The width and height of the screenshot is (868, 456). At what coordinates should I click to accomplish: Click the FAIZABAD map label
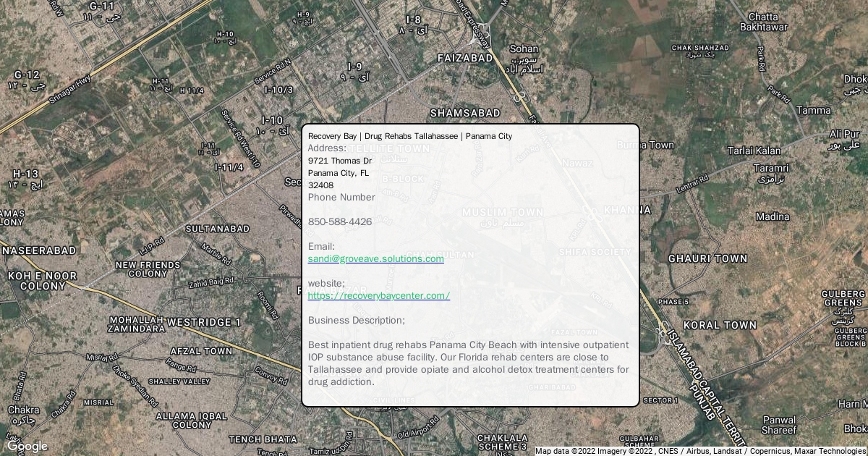(465, 57)
